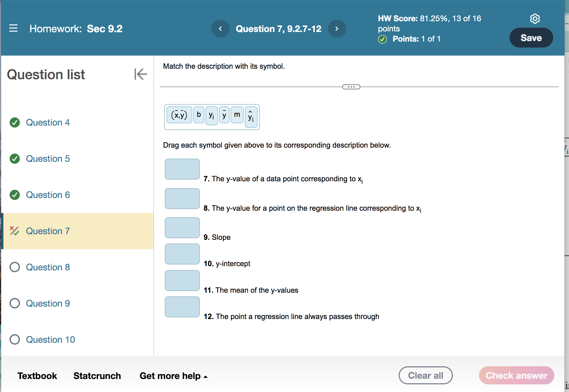Open Statcrunch
This screenshot has width=569, height=392.
tap(97, 376)
